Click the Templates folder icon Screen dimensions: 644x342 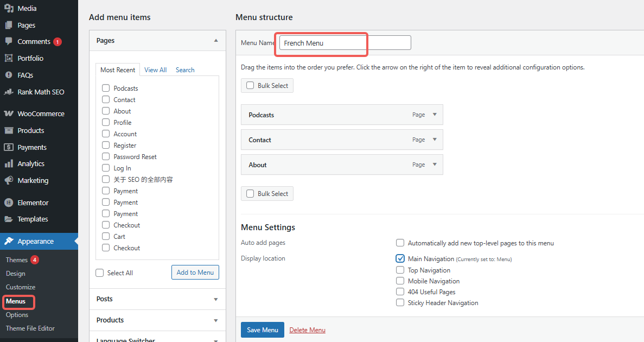(9, 219)
